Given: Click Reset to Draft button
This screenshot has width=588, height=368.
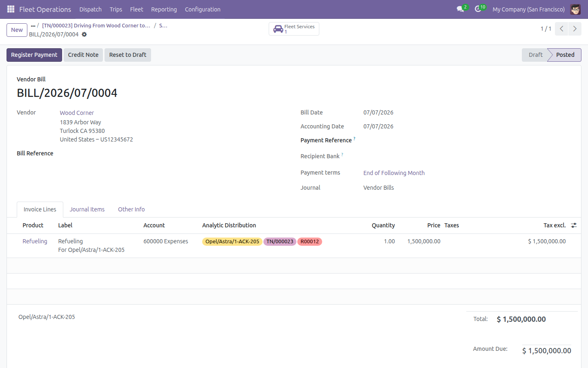Looking at the screenshot, I should 128,55.
